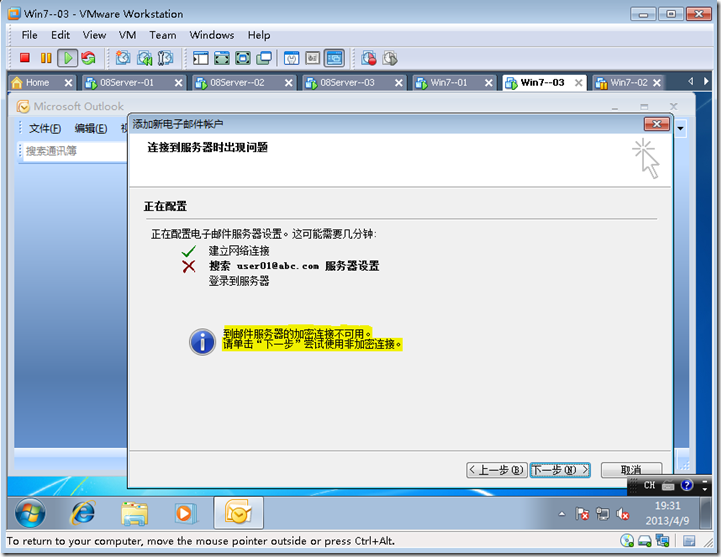721x557 pixels.
Task: Open the VM menu
Action: point(127,35)
